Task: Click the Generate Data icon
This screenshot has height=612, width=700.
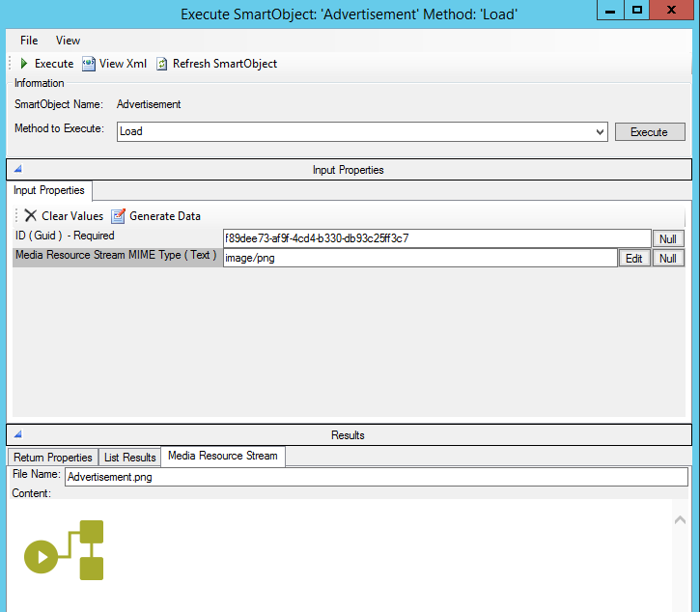Action: [x=119, y=216]
